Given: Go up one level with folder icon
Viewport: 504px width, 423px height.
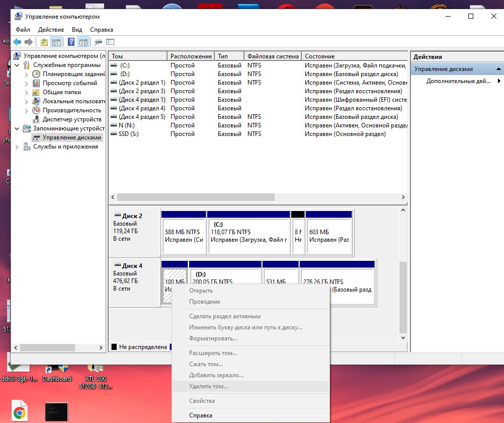Looking at the screenshot, I should point(44,42).
